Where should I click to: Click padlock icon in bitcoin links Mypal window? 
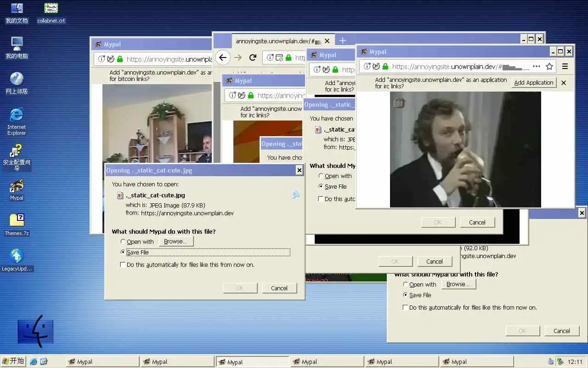point(120,59)
